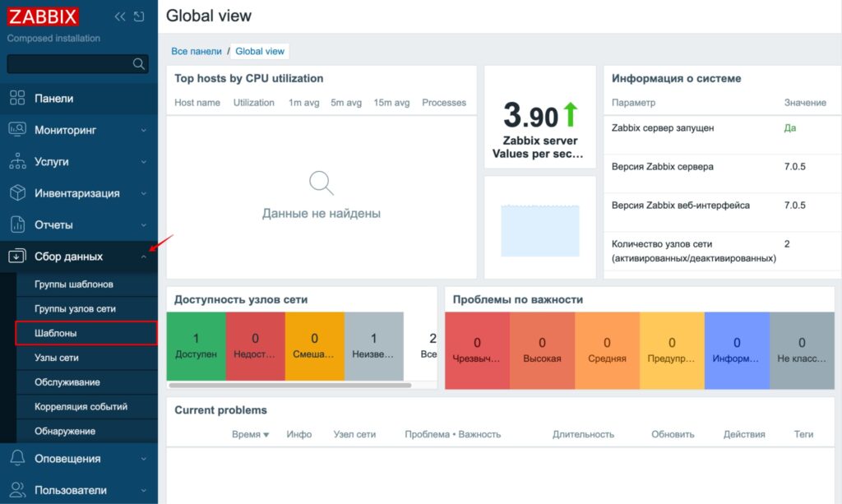Click into the sidebar search field
Viewport: 842px width, 504px height.
click(70, 64)
